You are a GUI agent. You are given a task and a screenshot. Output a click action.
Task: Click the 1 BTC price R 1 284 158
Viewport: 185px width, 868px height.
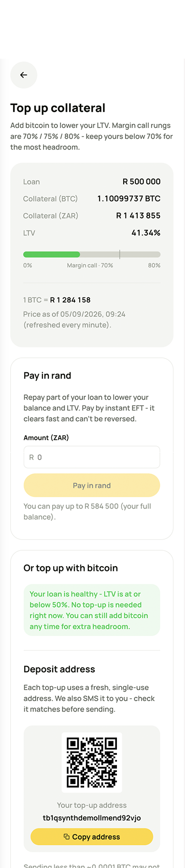pyautogui.click(x=71, y=300)
